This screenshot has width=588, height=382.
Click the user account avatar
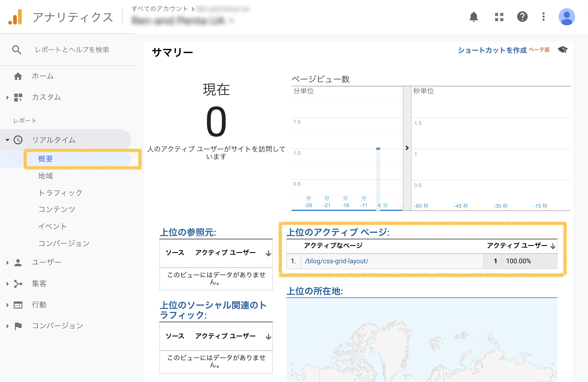coord(567,17)
